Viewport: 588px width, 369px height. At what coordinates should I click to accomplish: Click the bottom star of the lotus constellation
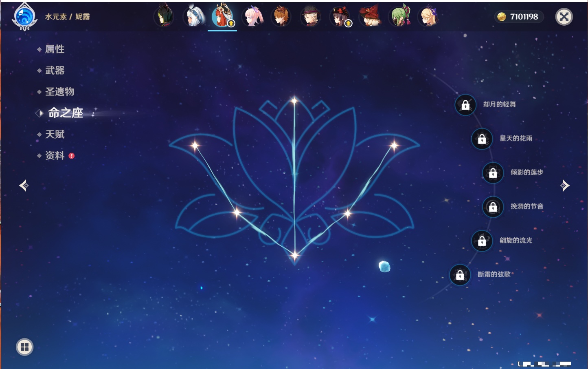point(294,256)
